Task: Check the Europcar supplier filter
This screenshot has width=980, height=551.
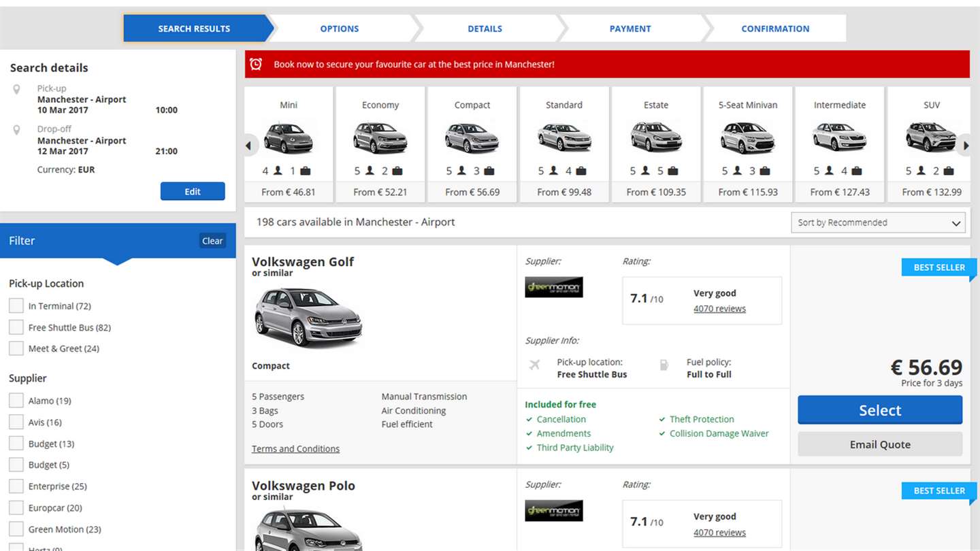Action: (x=16, y=507)
